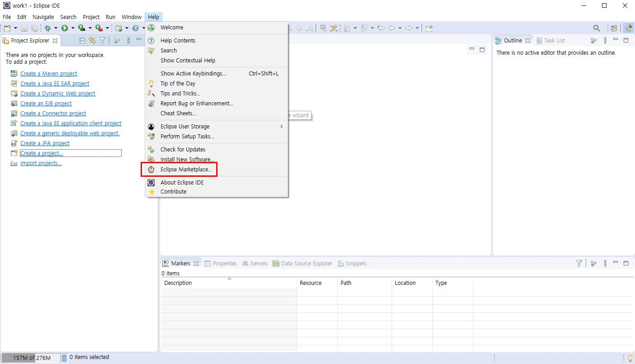Open the Back history dropdown arrow
The width and height of the screenshot is (635, 364).
pyautogui.click(x=400, y=28)
